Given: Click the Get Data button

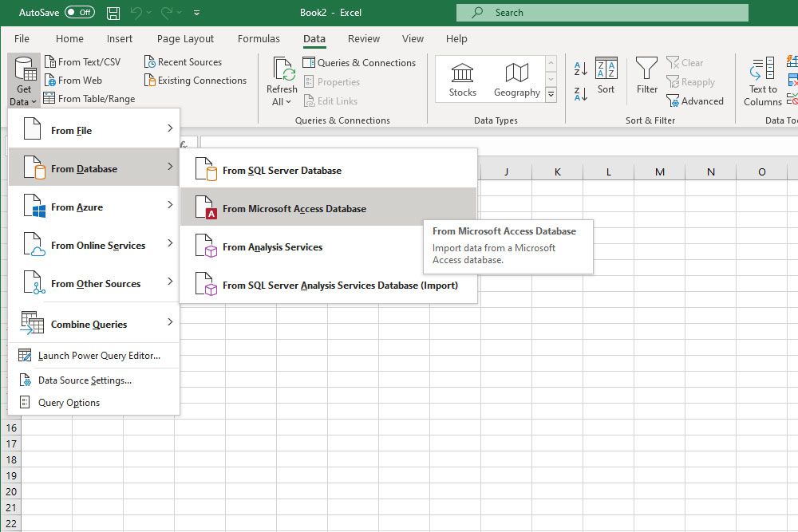Looking at the screenshot, I should [24, 81].
